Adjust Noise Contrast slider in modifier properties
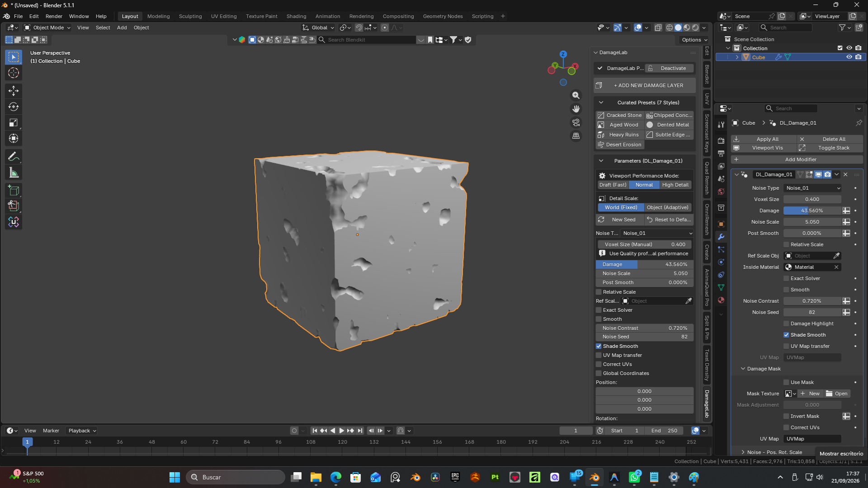The height and width of the screenshot is (488, 868). pyautogui.click(x=812, y=301)
